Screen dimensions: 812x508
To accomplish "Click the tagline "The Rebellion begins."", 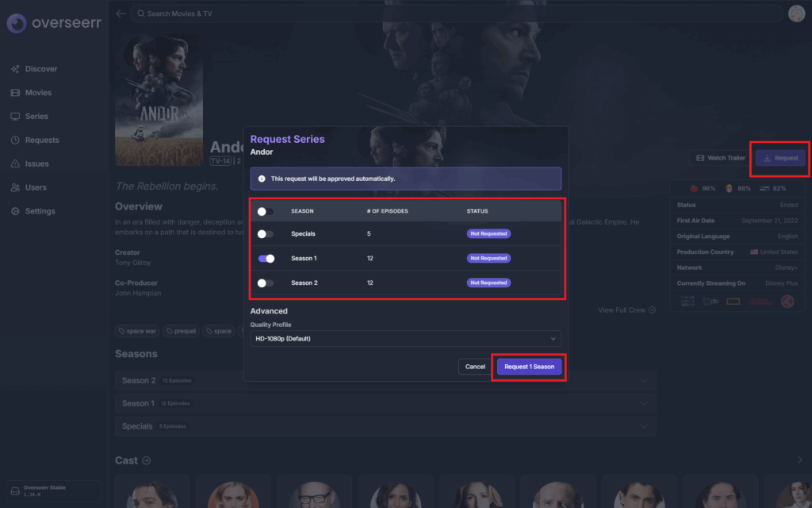I will click(x=167, y=186).
